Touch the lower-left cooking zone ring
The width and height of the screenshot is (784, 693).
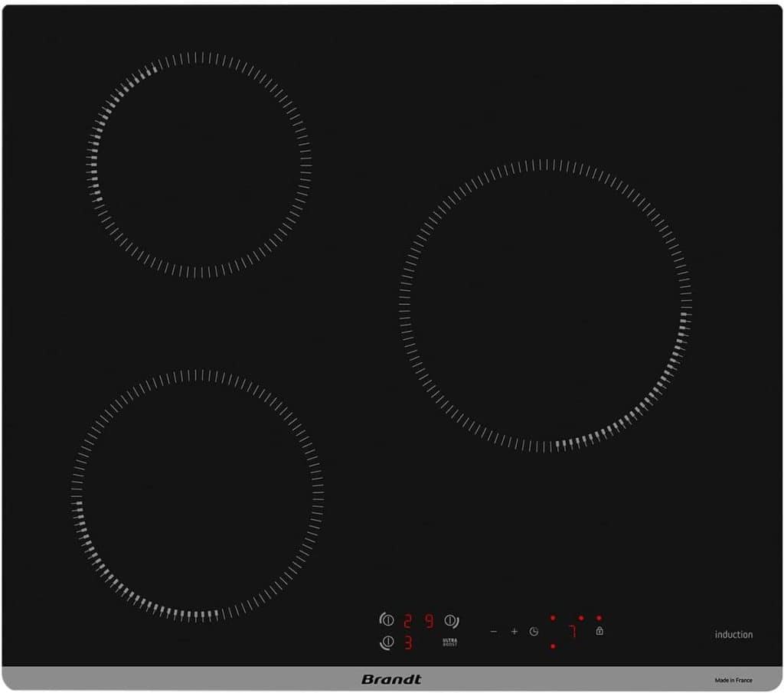[x=198, y=495]
